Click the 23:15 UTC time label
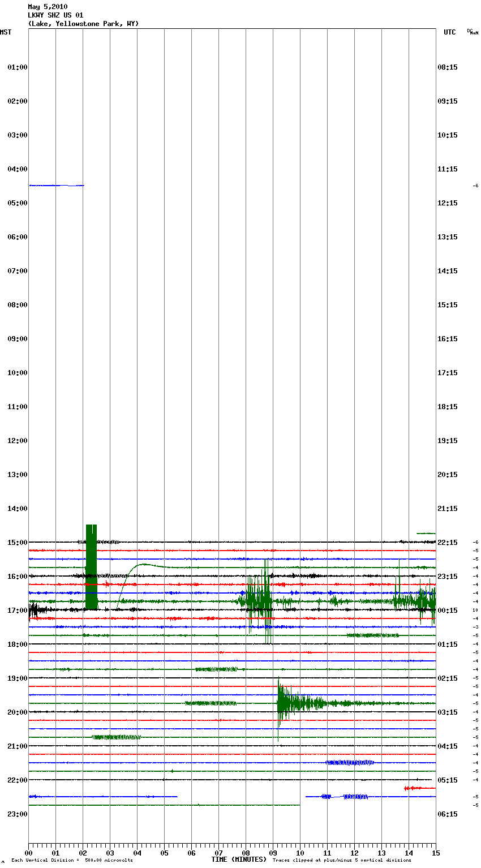 (x=448, y=577)
